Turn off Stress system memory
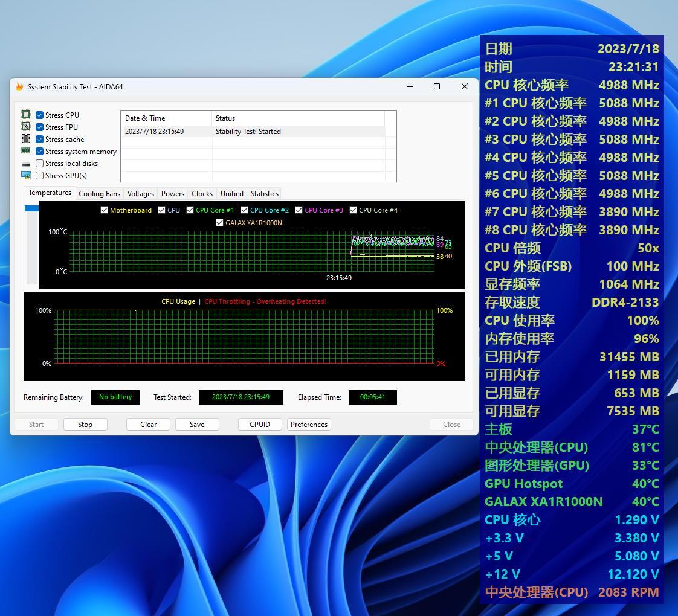 point(40,152)
